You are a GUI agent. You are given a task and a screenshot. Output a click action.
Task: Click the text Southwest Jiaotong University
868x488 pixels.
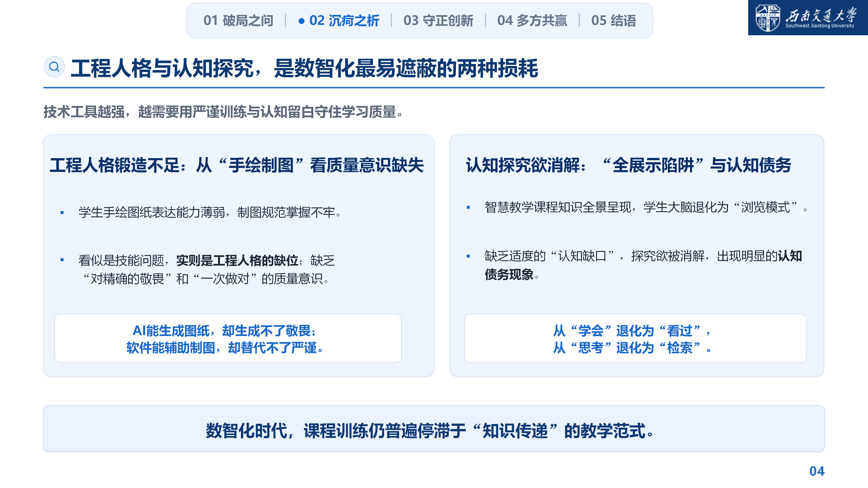click(819, 26)
